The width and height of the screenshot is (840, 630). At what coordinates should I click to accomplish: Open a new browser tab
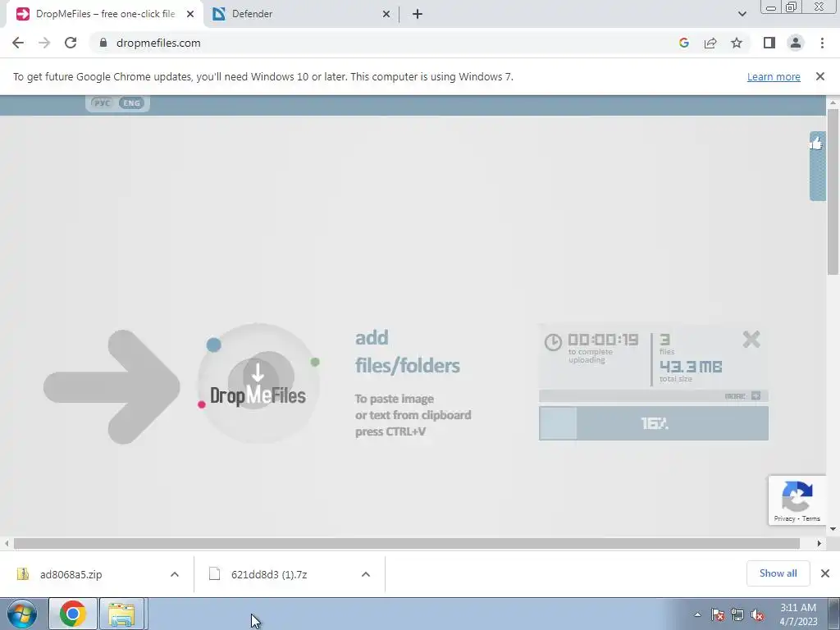pos(418,14)
